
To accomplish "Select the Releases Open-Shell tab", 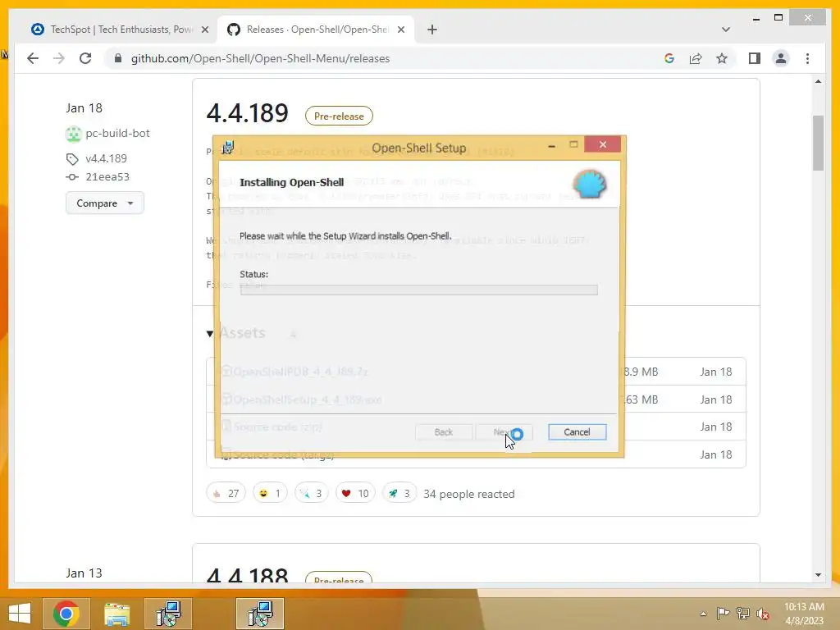I will pos(316,30).
